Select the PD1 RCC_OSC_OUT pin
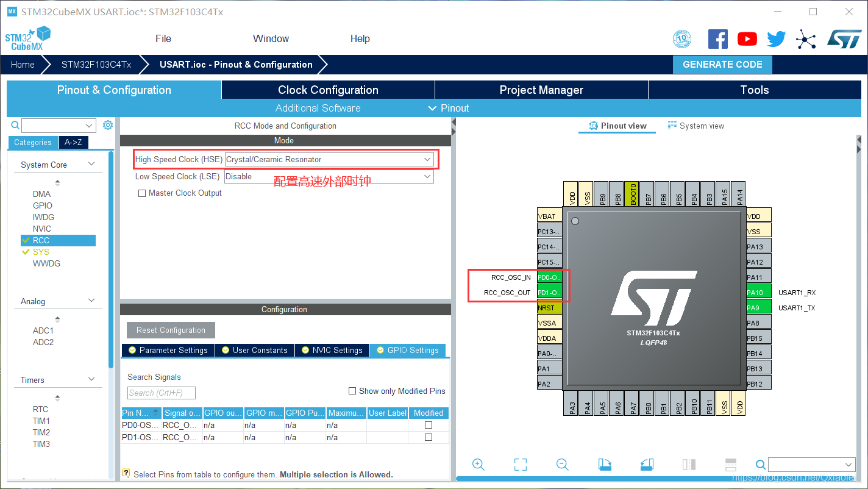Viewport: 868px width, 489px height. coord(550,292)
